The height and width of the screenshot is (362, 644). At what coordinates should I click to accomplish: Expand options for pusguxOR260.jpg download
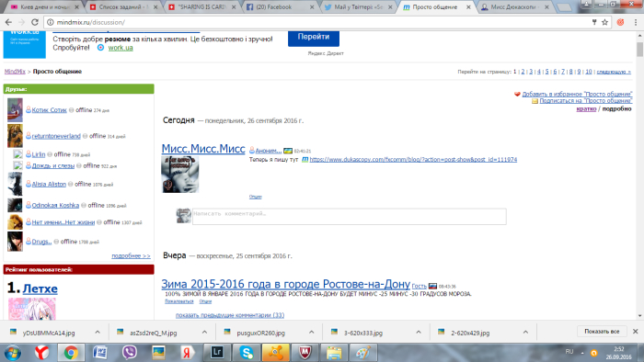[x=311, y=333]
